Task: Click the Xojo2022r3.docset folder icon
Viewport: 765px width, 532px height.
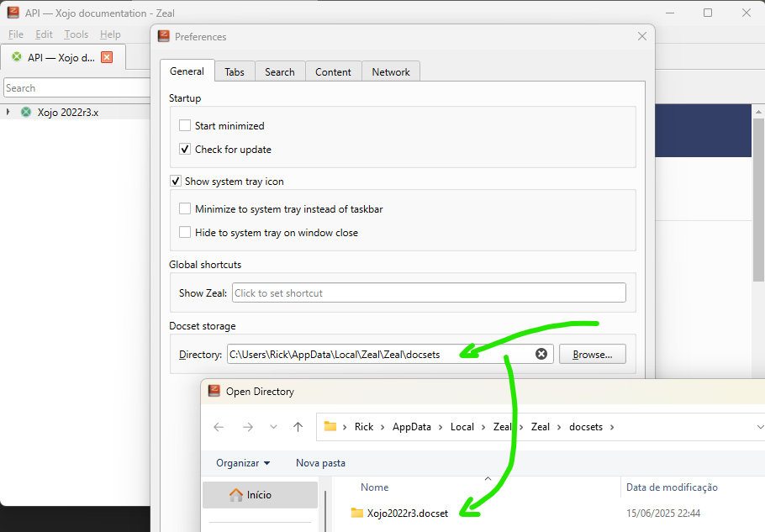Action: pyautogui.click(x=357, y=513)
